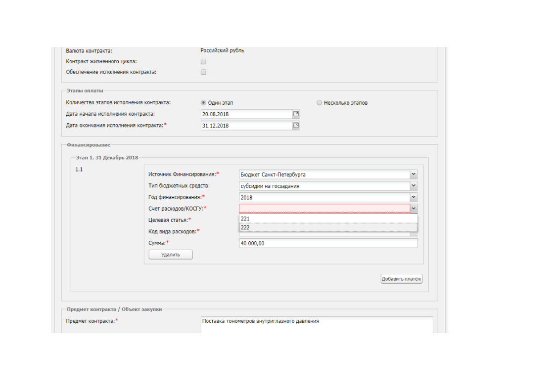Click the Счет расходов/КОСГУ highlighted input

tap(324, 209)
